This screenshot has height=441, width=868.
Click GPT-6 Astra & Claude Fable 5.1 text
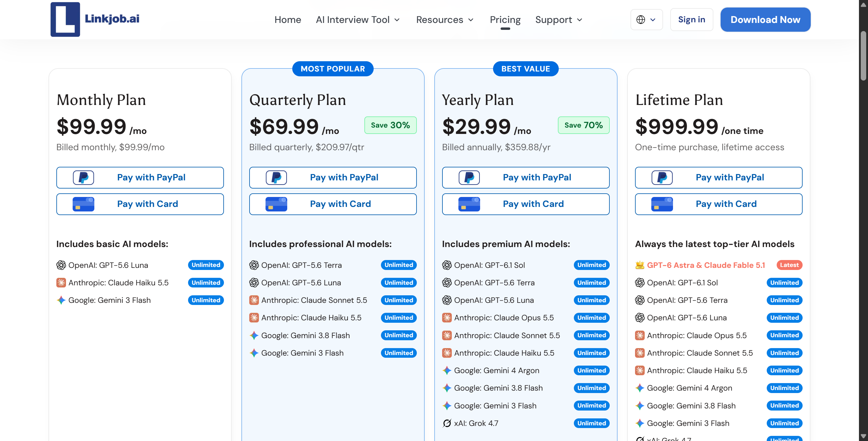click(706, 265)
